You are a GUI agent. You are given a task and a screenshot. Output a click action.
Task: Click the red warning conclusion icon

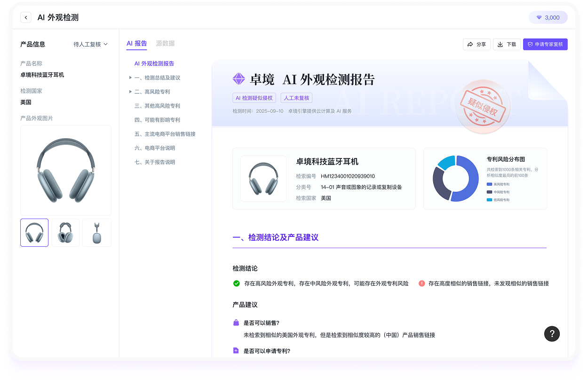coord(421,283)
